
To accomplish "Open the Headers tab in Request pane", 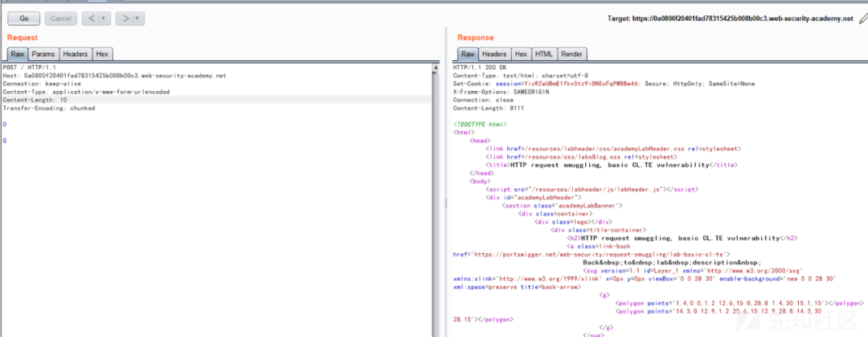I will [76, 54].
